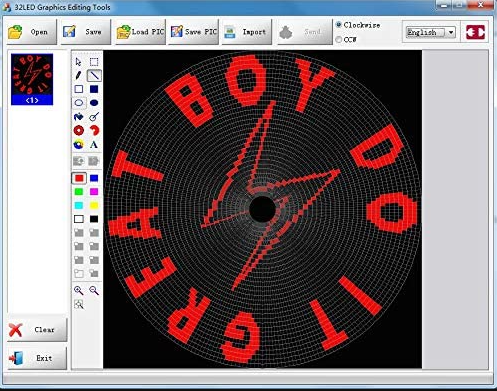Screen dimensions: 497x391
Task: Select the arrow pointer tool
Action: (79, 62)
